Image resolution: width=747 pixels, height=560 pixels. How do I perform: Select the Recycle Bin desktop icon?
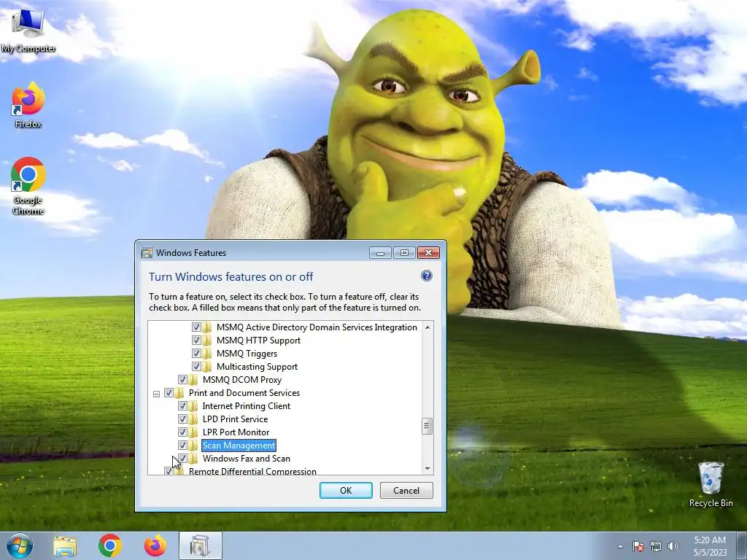point(711,483)
